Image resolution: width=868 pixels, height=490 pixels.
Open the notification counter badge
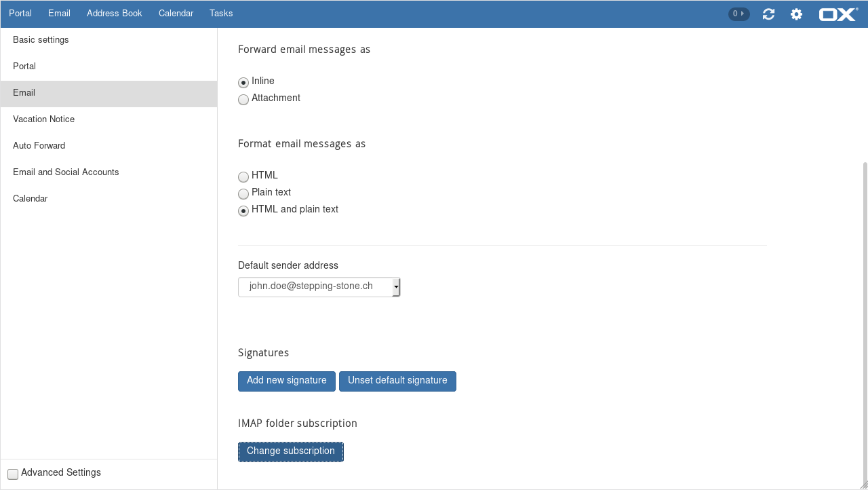738,14
